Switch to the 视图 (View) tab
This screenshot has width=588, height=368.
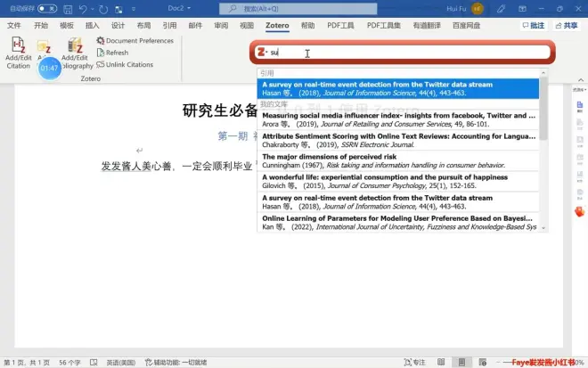click(247, 26)
